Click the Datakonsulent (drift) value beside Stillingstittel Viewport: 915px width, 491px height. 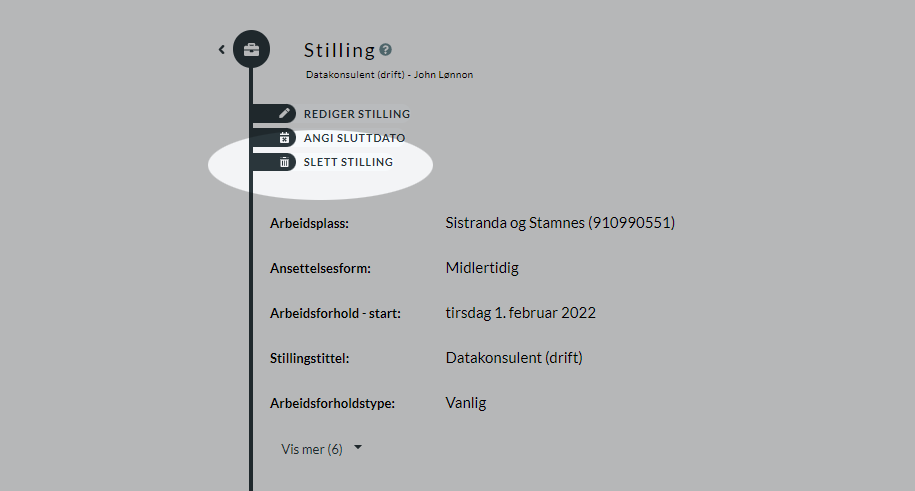[514, 358]
